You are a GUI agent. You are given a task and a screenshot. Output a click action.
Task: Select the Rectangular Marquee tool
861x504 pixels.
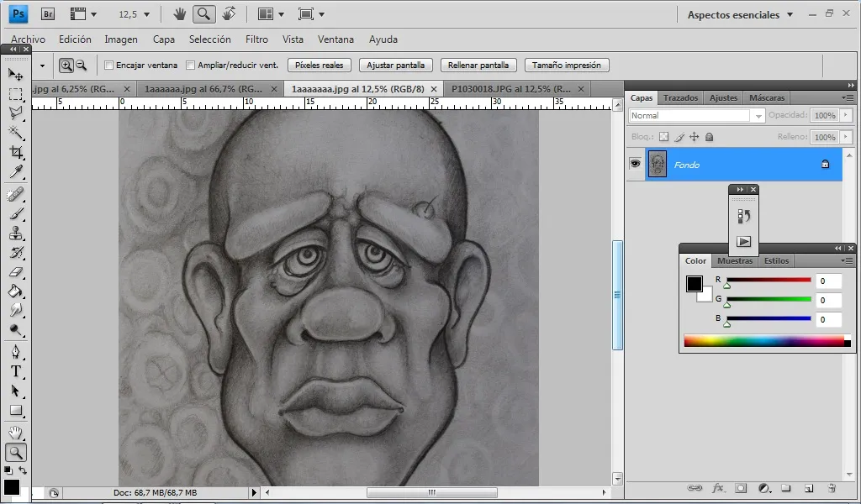pyautogui.click(x=15, y=94)
